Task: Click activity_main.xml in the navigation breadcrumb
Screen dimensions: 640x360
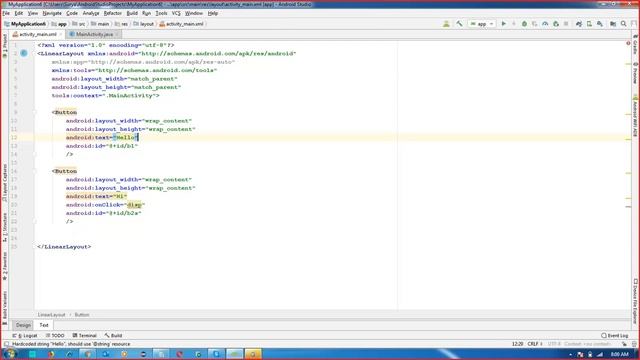Action: point(181,24)
